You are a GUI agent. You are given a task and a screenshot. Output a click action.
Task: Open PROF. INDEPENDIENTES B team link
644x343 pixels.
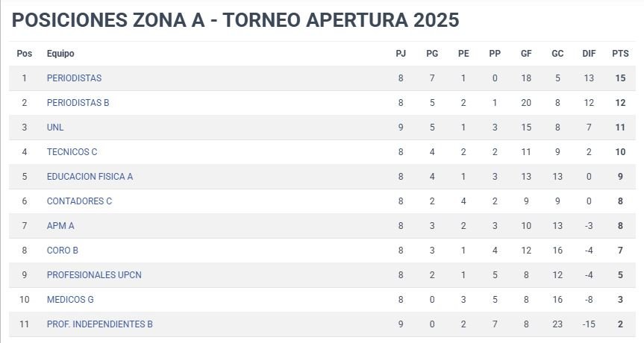100,324
